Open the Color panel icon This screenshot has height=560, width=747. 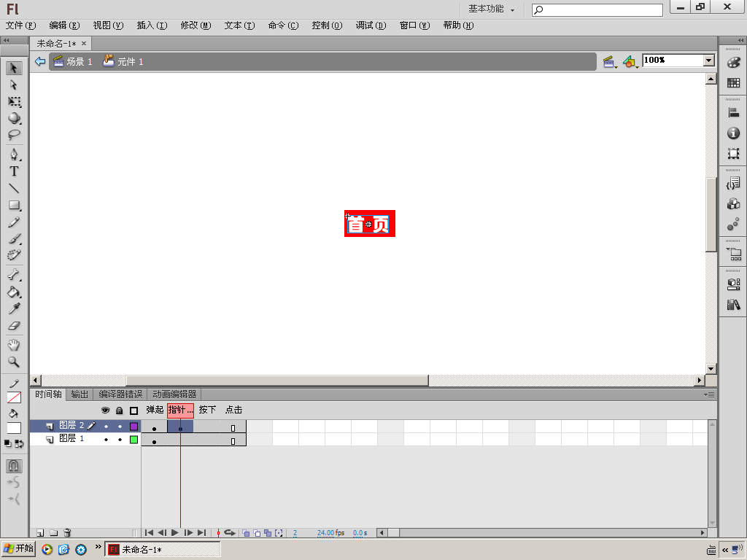[734, 63]
